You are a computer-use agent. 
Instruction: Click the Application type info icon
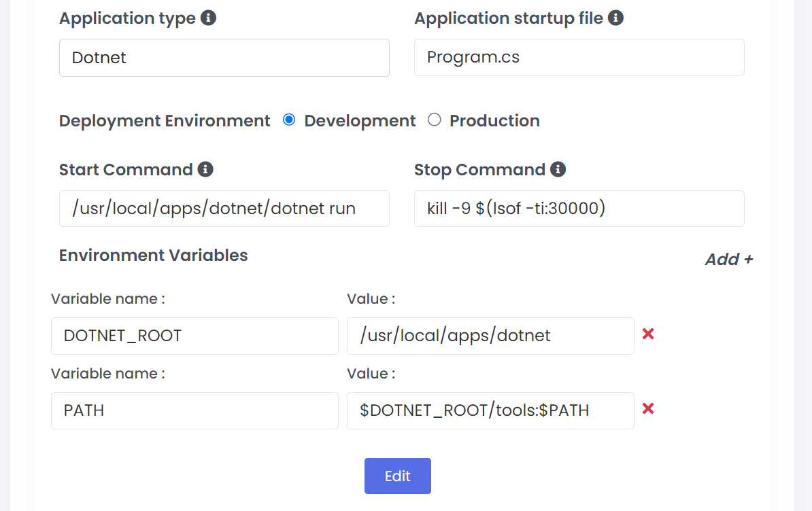click(209, 18)
